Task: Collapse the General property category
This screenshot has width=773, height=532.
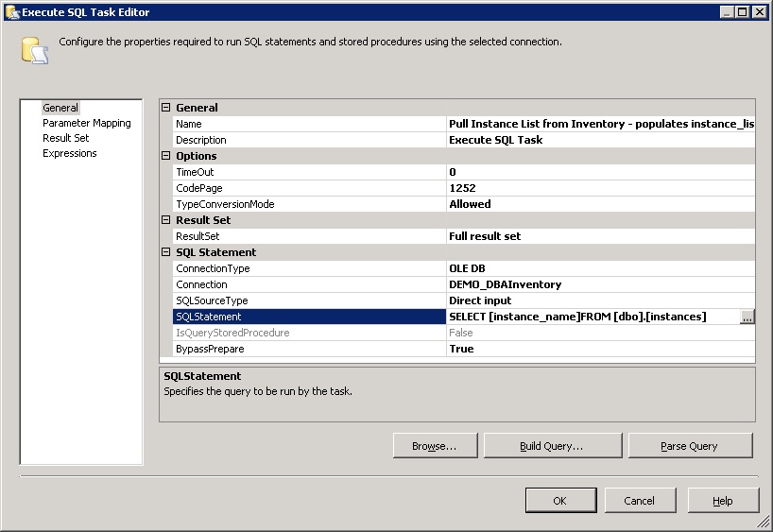Action: pyautogui.click(x=166, y=108)
